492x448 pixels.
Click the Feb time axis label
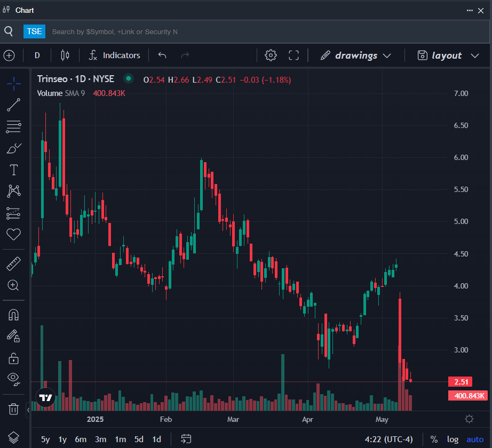pos(165,419)
